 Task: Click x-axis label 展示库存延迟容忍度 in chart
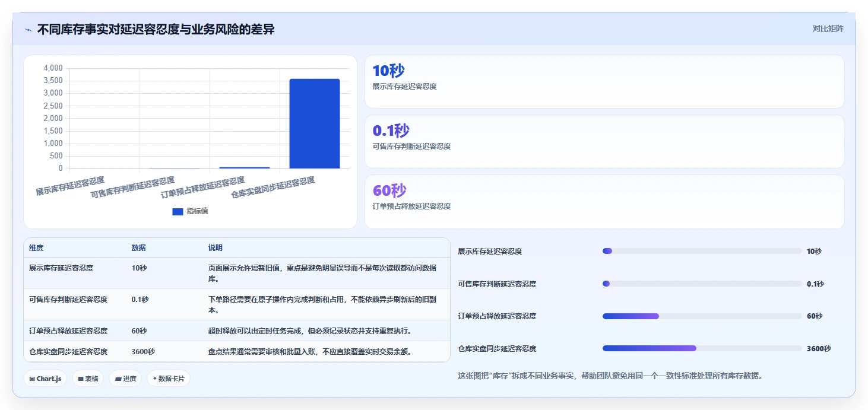(x=70, y=186)
